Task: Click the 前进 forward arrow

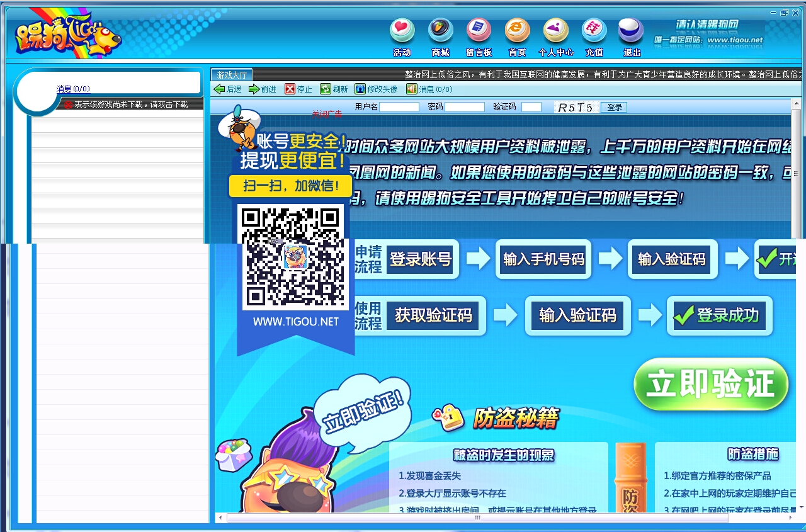Action: [263, 89]
